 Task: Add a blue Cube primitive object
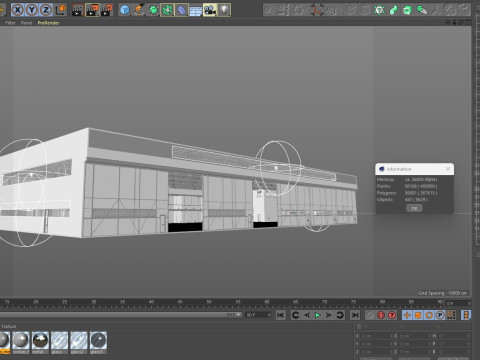coord(125,10)
